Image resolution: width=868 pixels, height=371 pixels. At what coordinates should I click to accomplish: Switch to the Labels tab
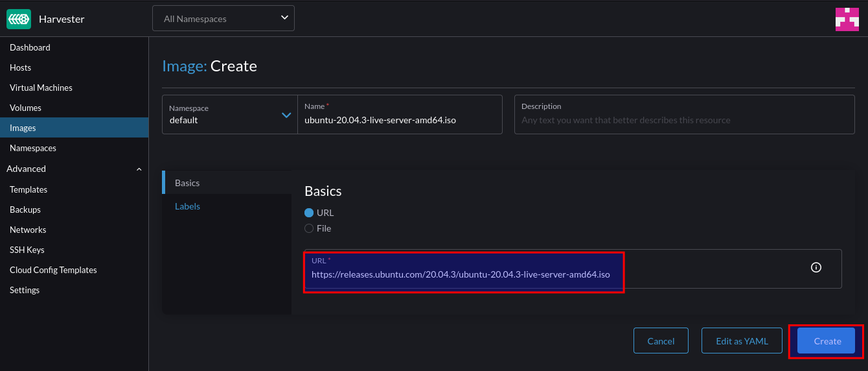point(187,206)
